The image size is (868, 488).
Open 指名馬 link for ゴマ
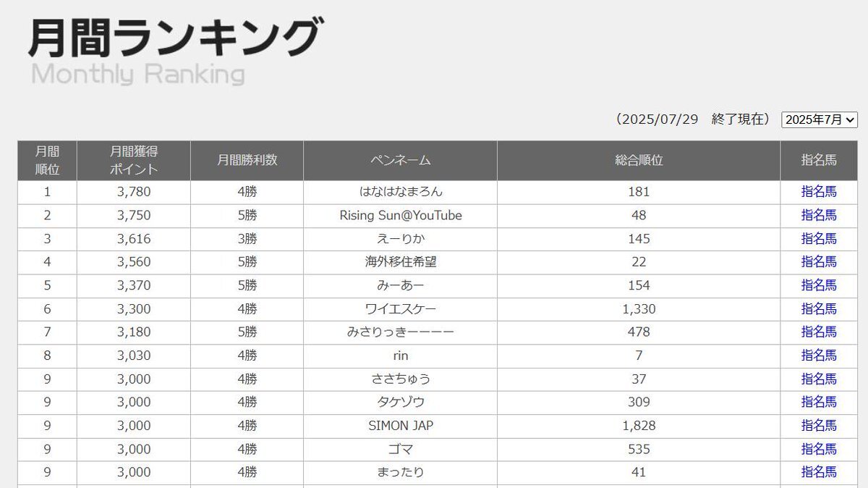coord(819,449)
